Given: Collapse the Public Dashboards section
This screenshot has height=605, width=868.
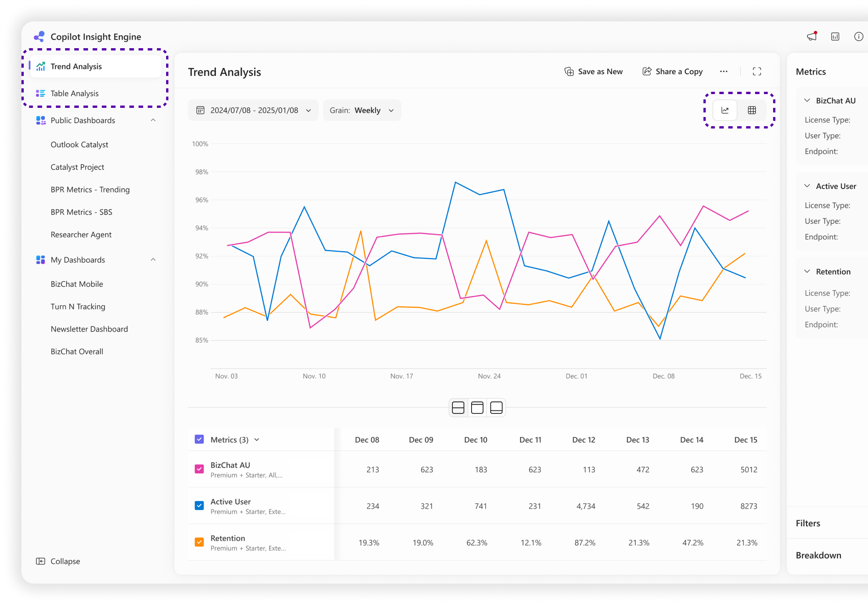Looking at the screenshot, I should click(x=153, y=120).
